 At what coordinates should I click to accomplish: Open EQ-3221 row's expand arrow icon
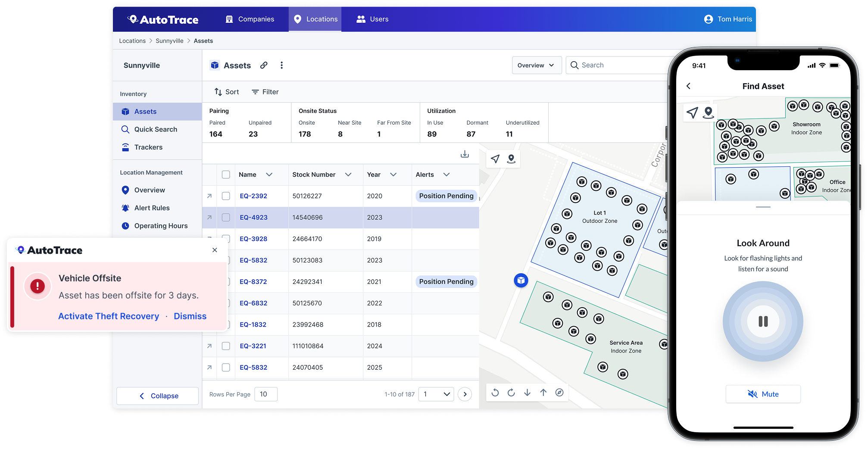(209, 346)
